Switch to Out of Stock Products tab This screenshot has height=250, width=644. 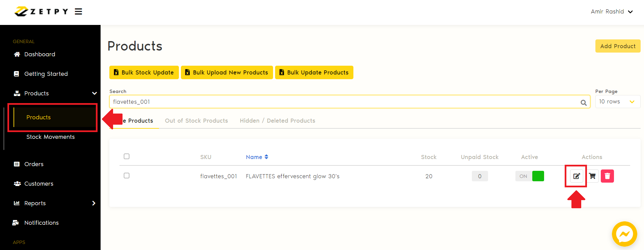click(196, 121)
